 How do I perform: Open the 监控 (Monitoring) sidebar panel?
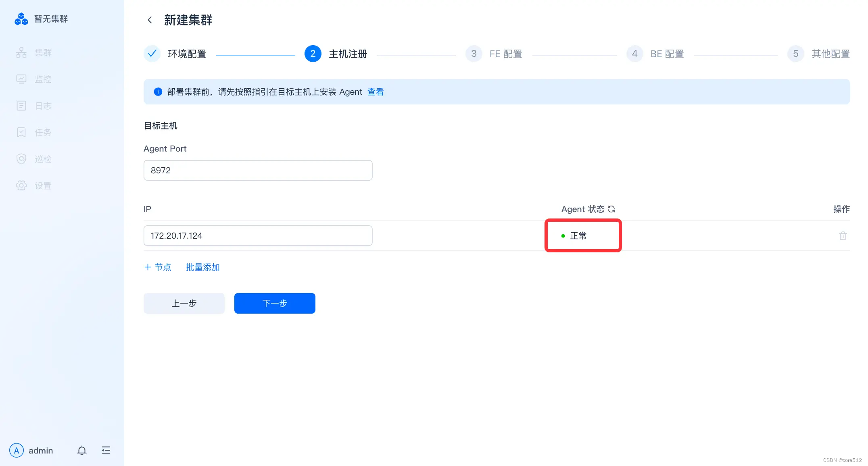coord(43,79)
